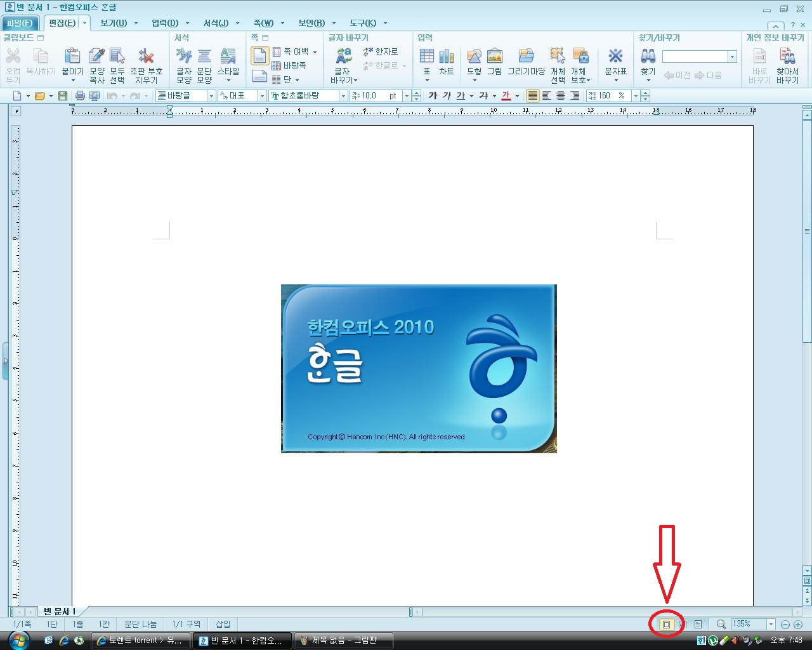Select portrait page orientation icon
Image resolution: width=812 pixels, height=650 pixels.
(x=260, y=56)
